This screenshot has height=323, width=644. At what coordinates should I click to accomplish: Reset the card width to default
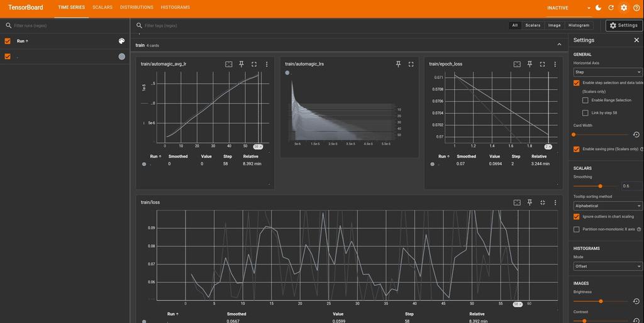pyautogui.click(x=636, y=134)
